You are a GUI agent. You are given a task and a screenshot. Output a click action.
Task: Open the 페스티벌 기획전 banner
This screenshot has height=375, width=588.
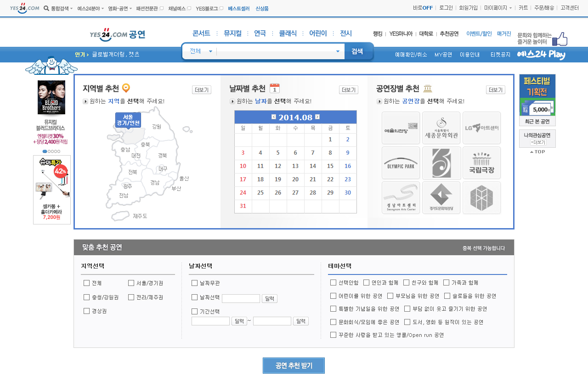pos(537,95)
